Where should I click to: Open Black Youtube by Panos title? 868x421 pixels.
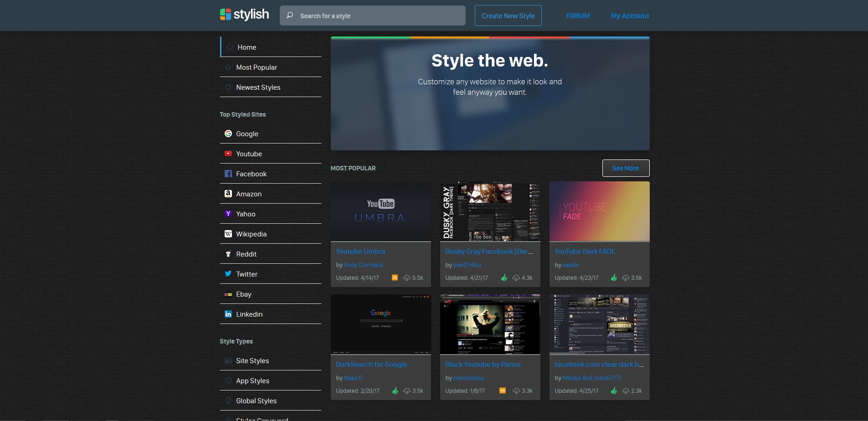click(483, 364)
